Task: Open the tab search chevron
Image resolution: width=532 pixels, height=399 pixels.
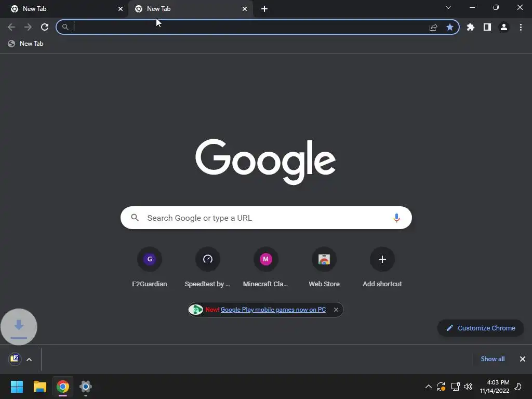Action: pos(448,7)
